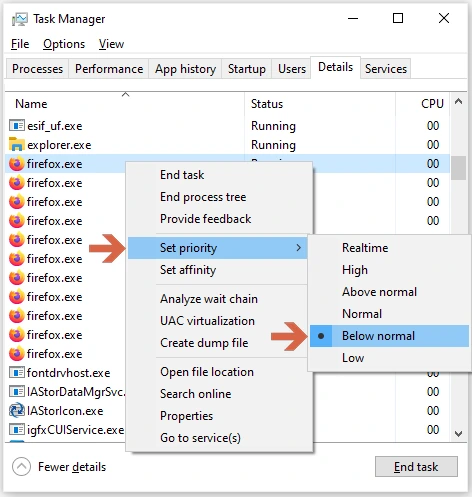
Task: Click the scrollbar up arrow
Action: tap(459, 101)
